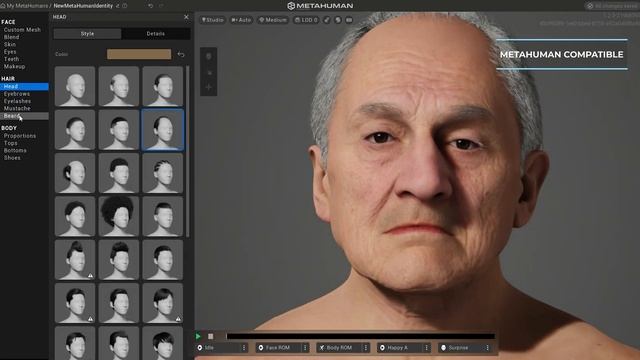
Task: Select the Happy A animation
Action: click(x=400, y=348)
